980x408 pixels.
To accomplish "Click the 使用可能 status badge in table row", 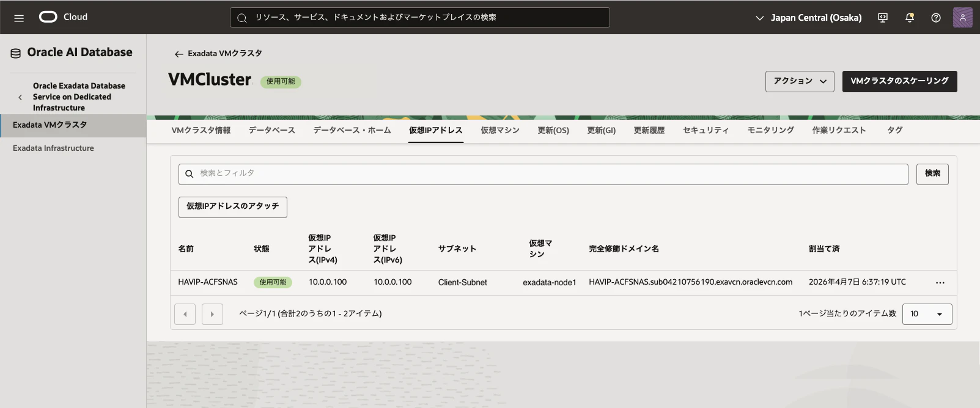I will 273,283.
